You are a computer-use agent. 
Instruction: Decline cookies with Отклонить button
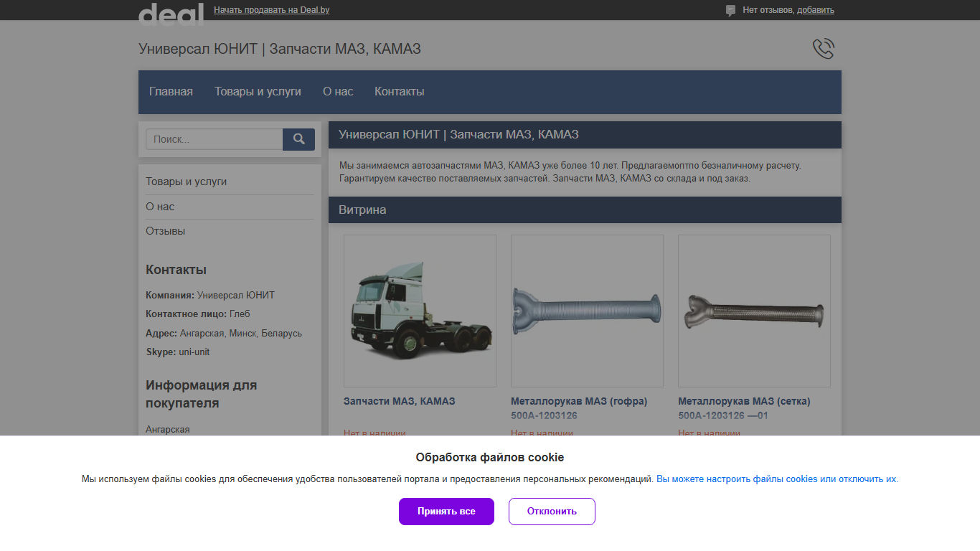(552, 512)
